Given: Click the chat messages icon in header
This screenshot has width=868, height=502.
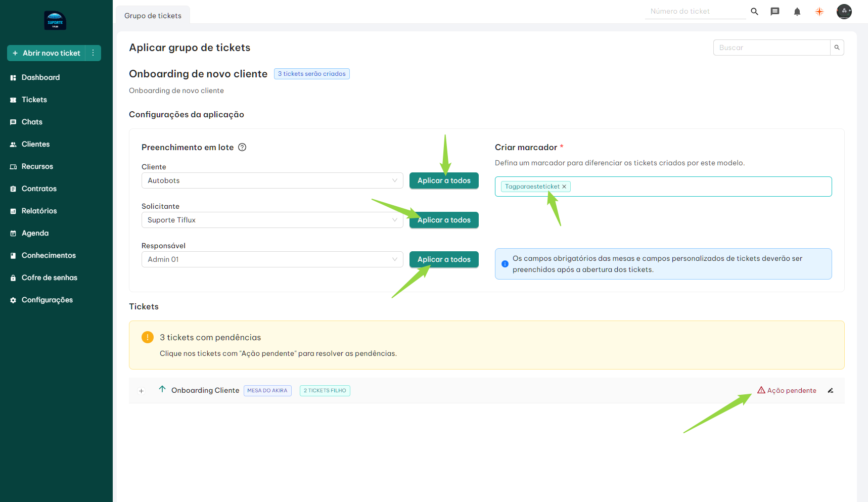Looking at the screenshot, I should tap(774, 12).
